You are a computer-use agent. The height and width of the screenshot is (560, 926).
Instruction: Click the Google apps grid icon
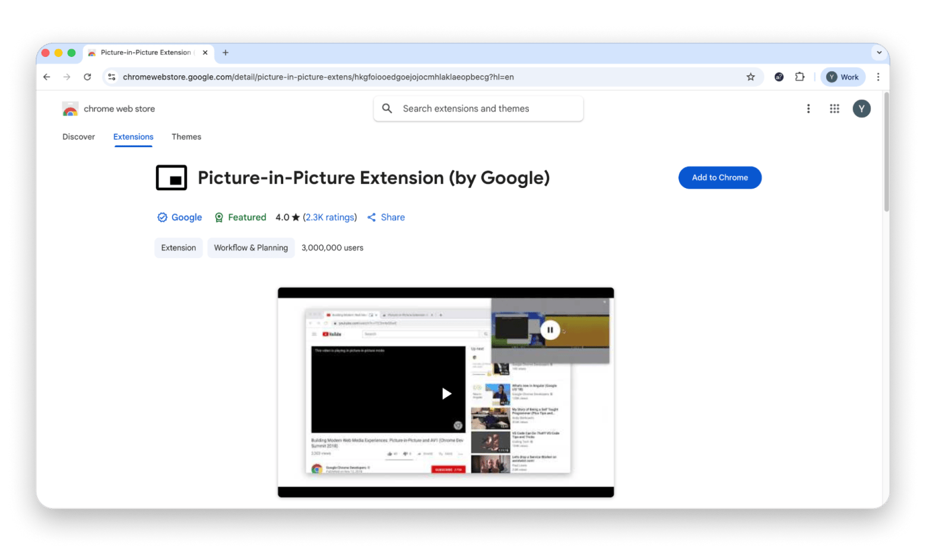coord(834,109)
